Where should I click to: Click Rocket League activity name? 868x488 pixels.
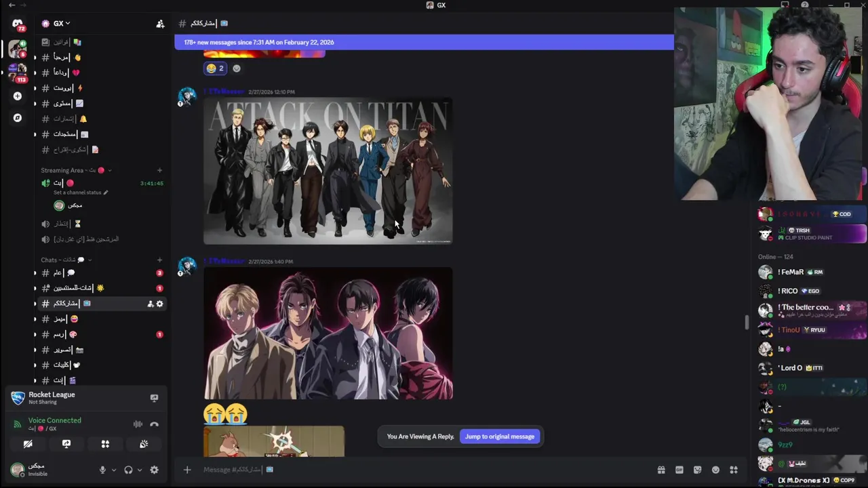(x=52, y=394)
